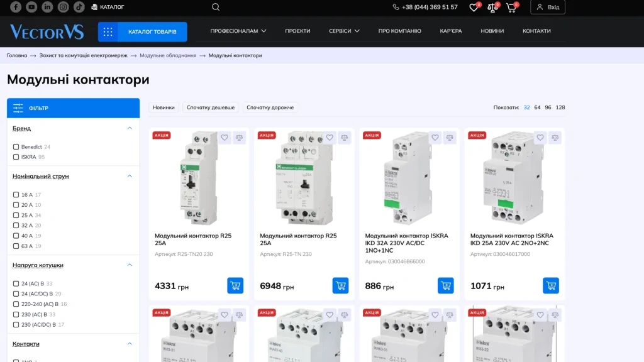The width and height of the screenshot is (644, 362).
Task: Enable the 24 (AC) В coil voltage filter
Action: (16, 283)
